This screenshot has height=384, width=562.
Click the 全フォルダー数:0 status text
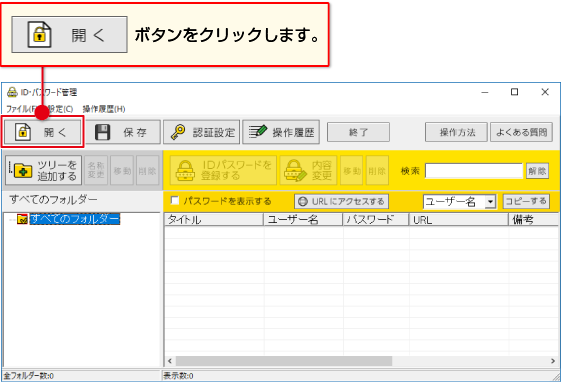pyautogui.click(x=29, y=376)
